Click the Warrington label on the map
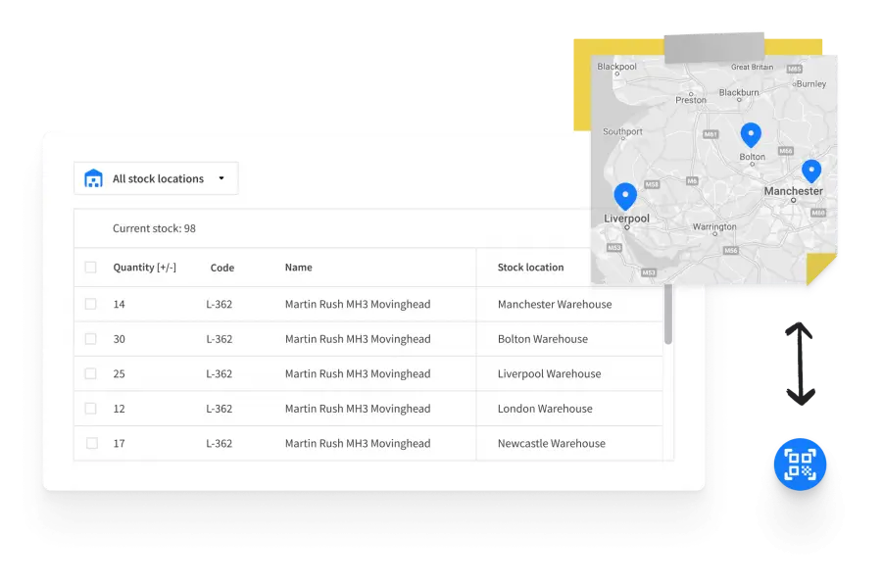 point(715,226)
